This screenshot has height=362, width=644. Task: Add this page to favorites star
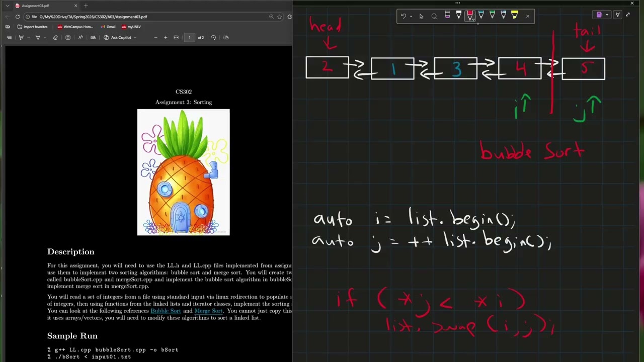[x=279, y=17]
